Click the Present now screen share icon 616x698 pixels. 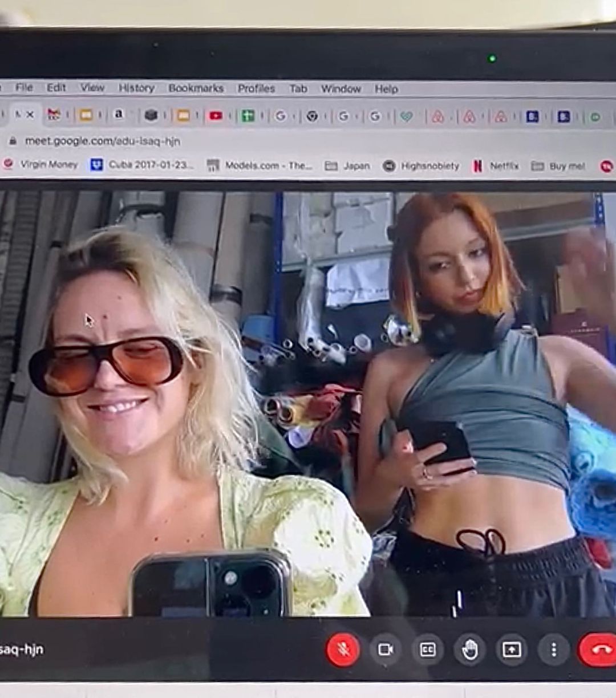pos(511,650)
